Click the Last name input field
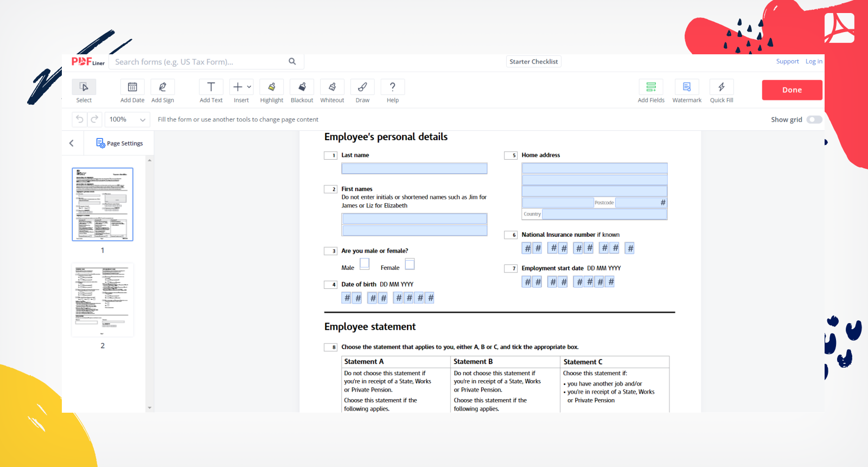 [414, 169]
